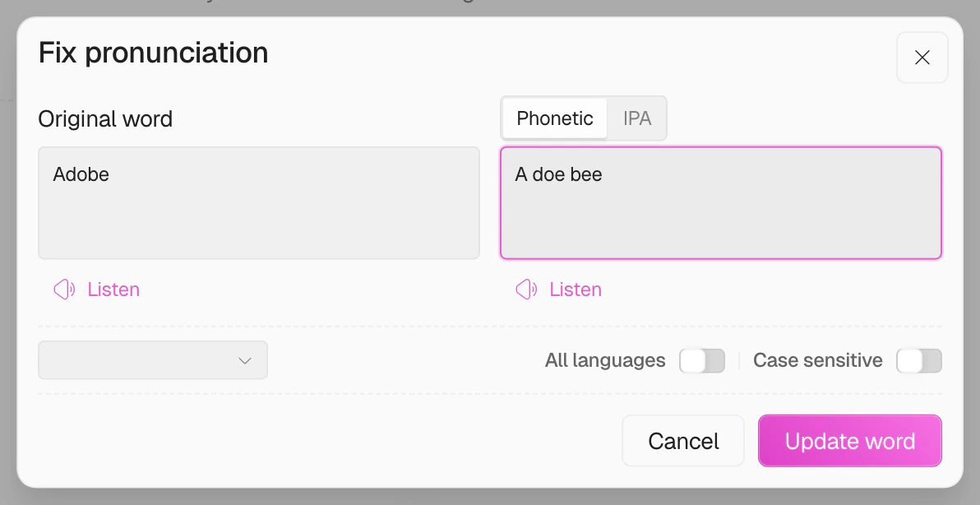Click inside the phonetic spelling text field
The width and height of the screenshot is (980, 505).
pos(721,202)
